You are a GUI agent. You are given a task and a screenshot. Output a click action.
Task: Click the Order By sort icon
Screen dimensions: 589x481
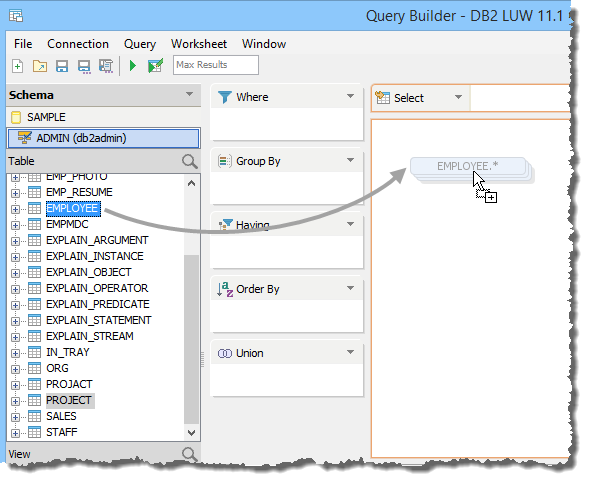(x=225, y=289)
